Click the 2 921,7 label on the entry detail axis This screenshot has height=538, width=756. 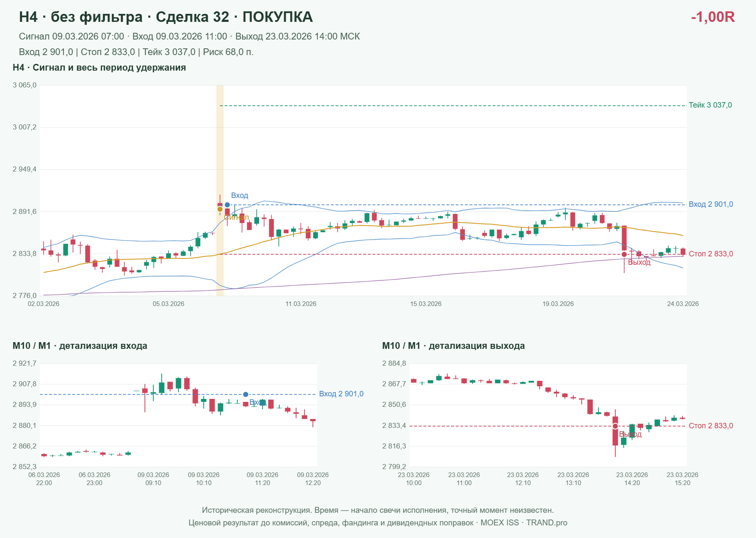(25, 364)
